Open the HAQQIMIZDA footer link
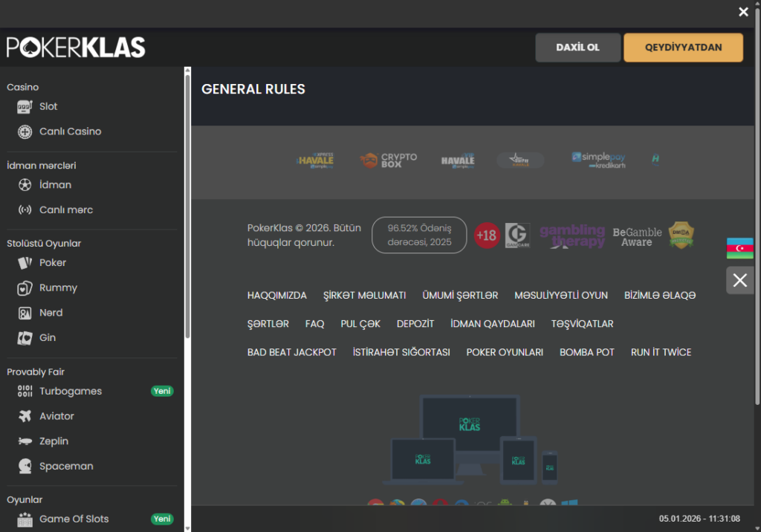Viewport: 761px width, 532px height. 276,296
